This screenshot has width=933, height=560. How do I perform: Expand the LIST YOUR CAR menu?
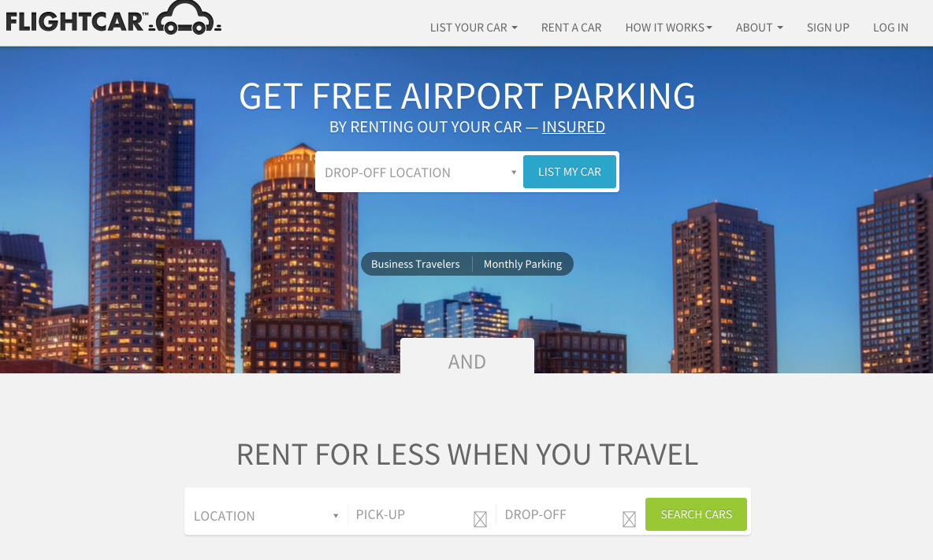pyautogui.click(x=474, y=28)
